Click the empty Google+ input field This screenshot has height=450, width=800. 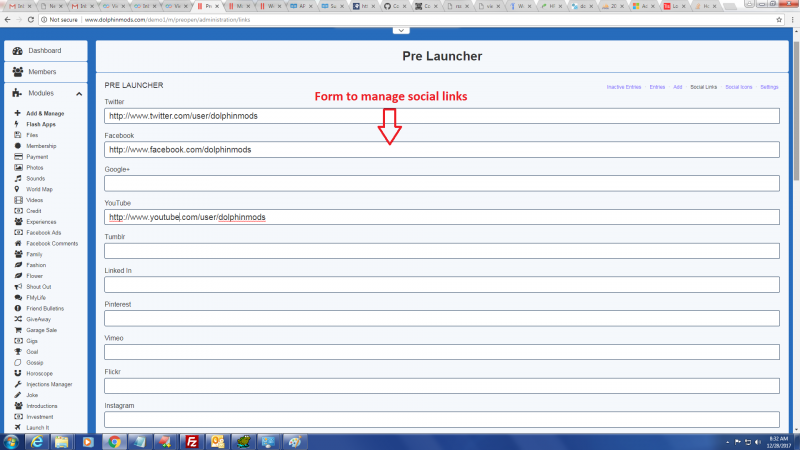[442, 183]
